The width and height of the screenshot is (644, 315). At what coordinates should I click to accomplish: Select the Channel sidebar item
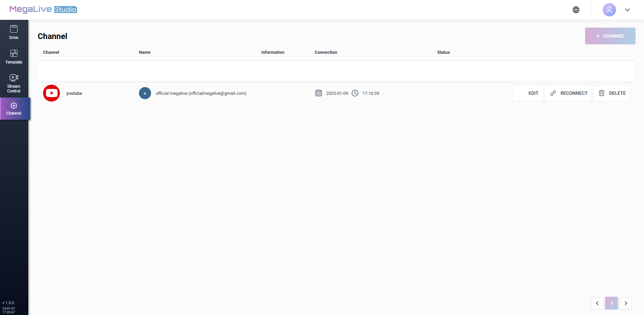point(15,109)
